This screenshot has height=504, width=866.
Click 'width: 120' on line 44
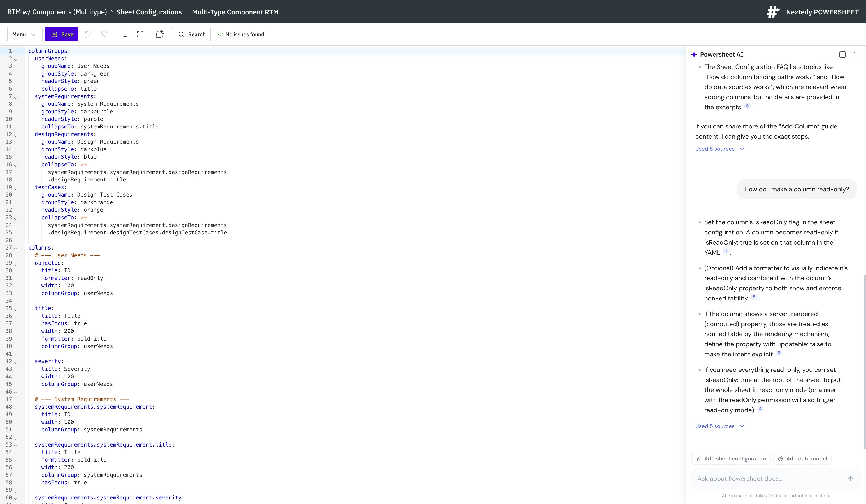[57, 377]
